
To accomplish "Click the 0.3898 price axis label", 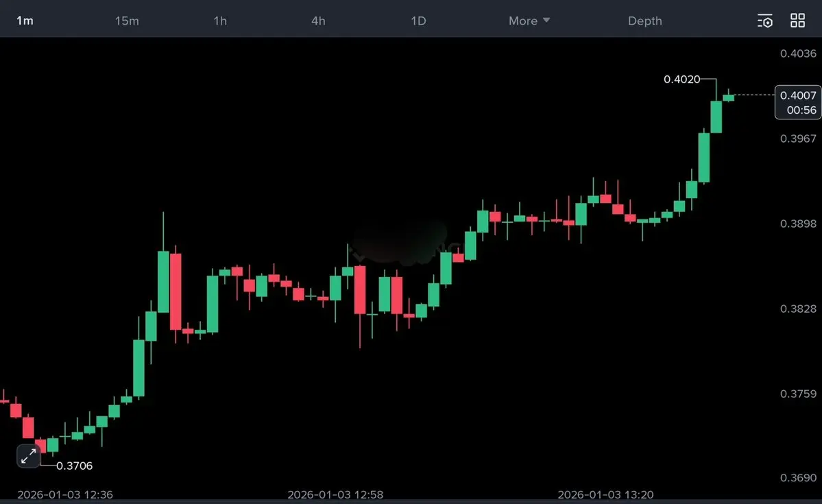I will (x=798, y=224).
